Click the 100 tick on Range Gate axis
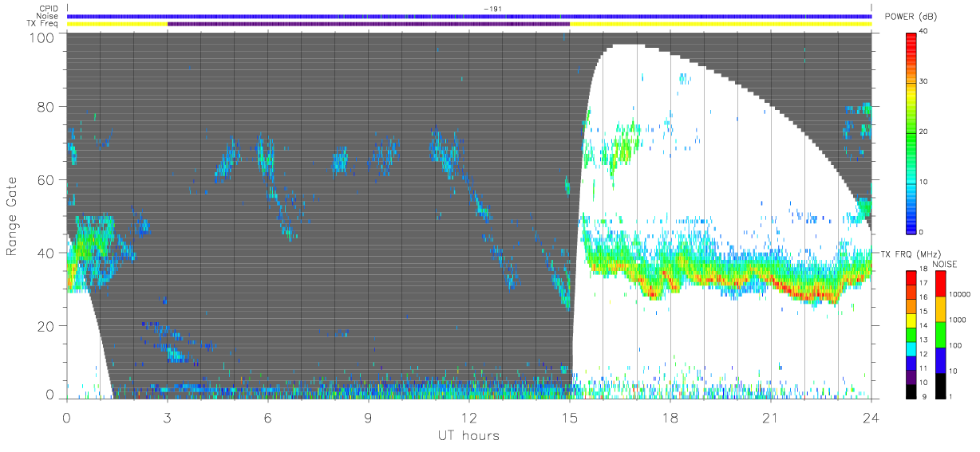Viewport: 980px width, 452px height. click(43, 37)
